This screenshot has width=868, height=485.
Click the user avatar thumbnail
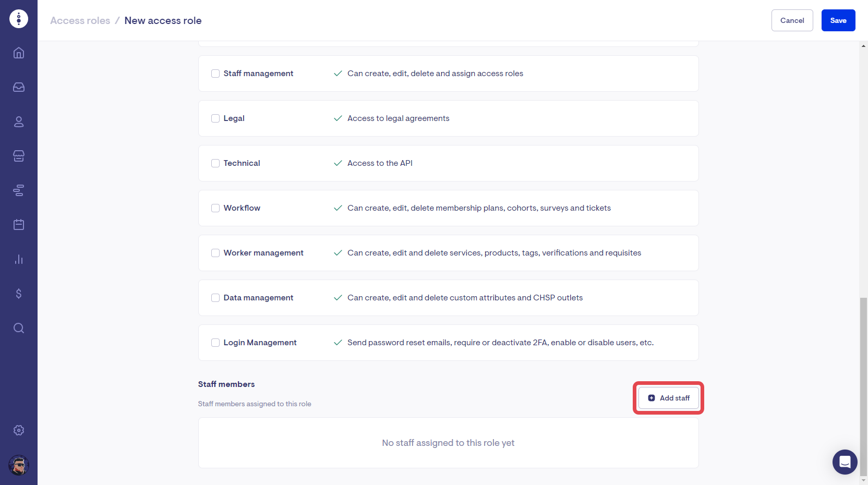[x=19, y=465]
